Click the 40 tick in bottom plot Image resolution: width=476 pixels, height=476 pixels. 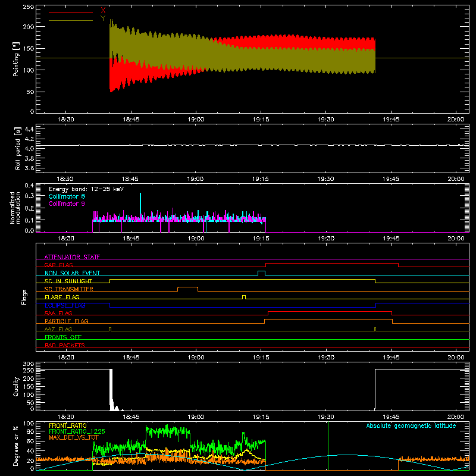[31, 451]
